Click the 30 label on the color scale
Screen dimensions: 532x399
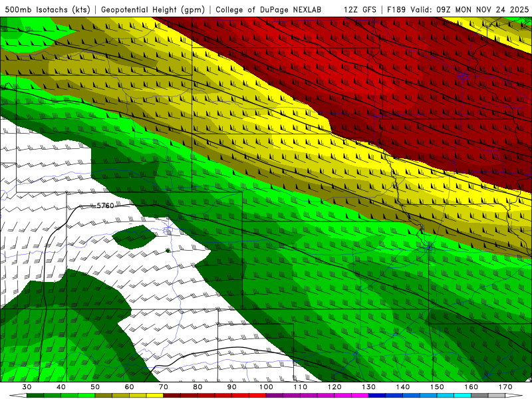27,387
